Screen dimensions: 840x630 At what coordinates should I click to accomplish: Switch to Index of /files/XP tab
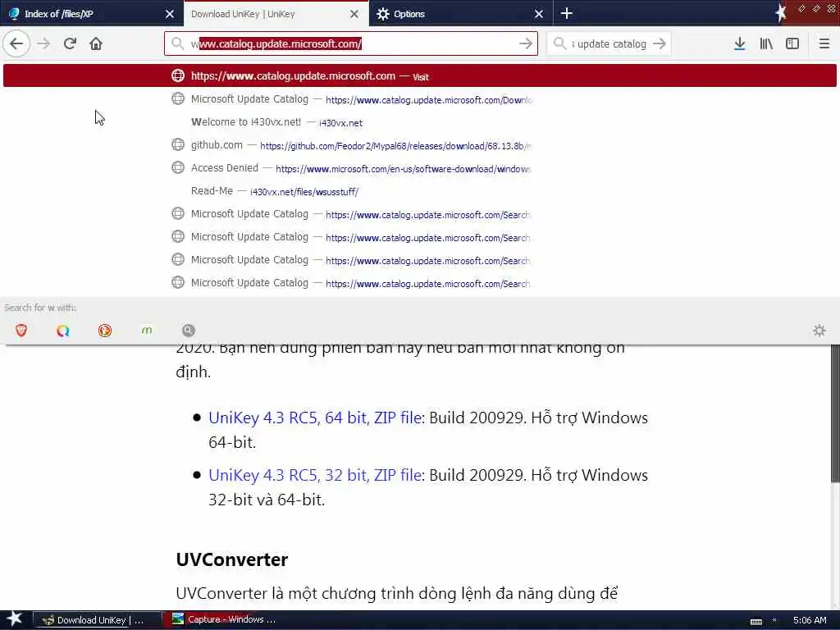point(92,13)
